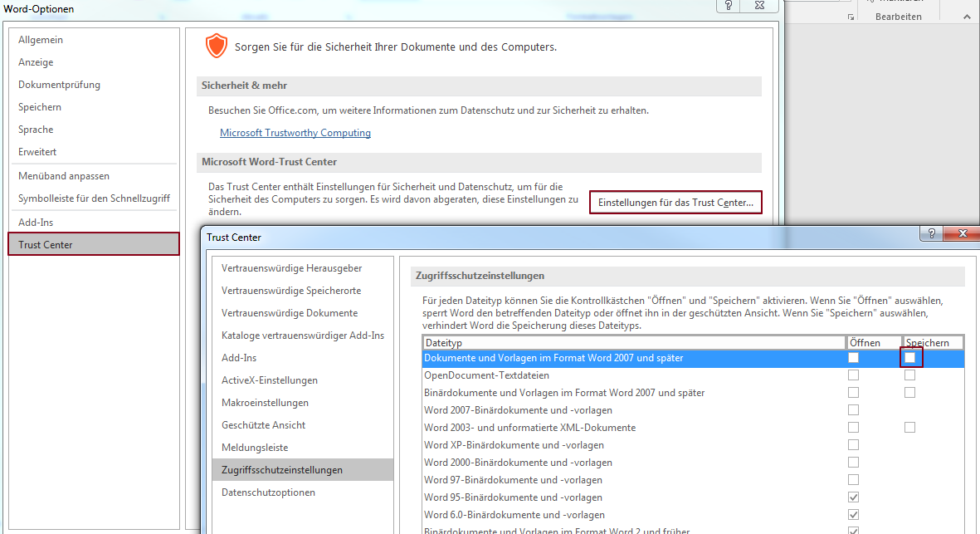Uncheck Öffnen for Word 95-Binärdokumente
The width and height of the screenshot is (980, 534).
point(853,497)
